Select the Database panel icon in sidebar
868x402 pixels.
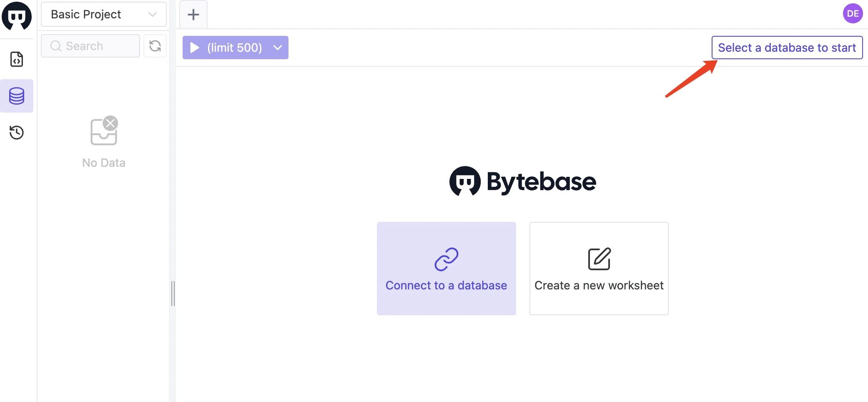[x=17, y=96]
